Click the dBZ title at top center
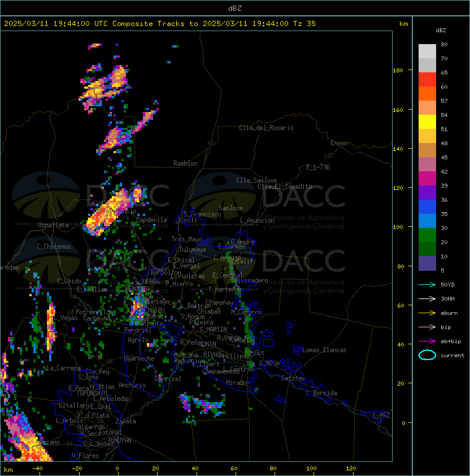 235,8
